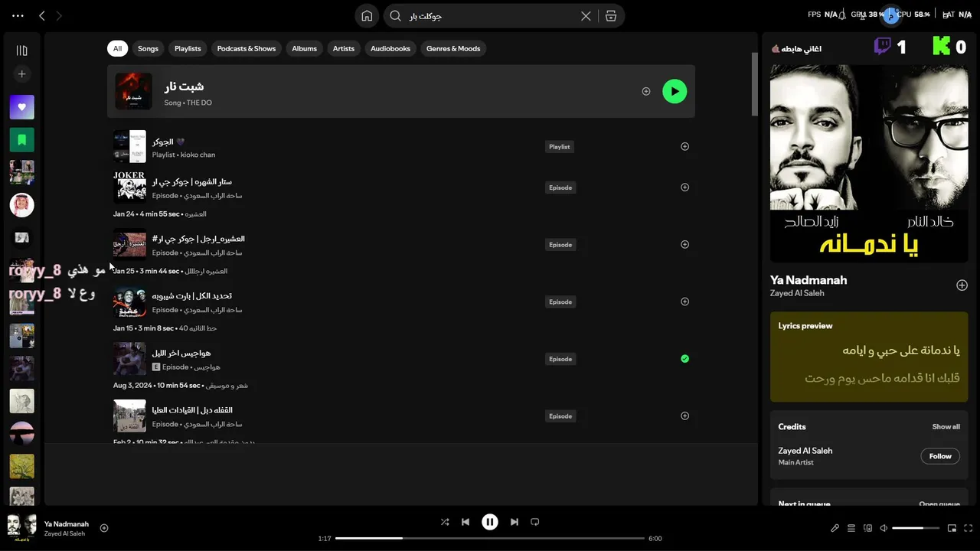The height and width of the screenshot is (551, 980).
Task: Open Your Episodes bookmark tile
Action: (x=21, y=139)
